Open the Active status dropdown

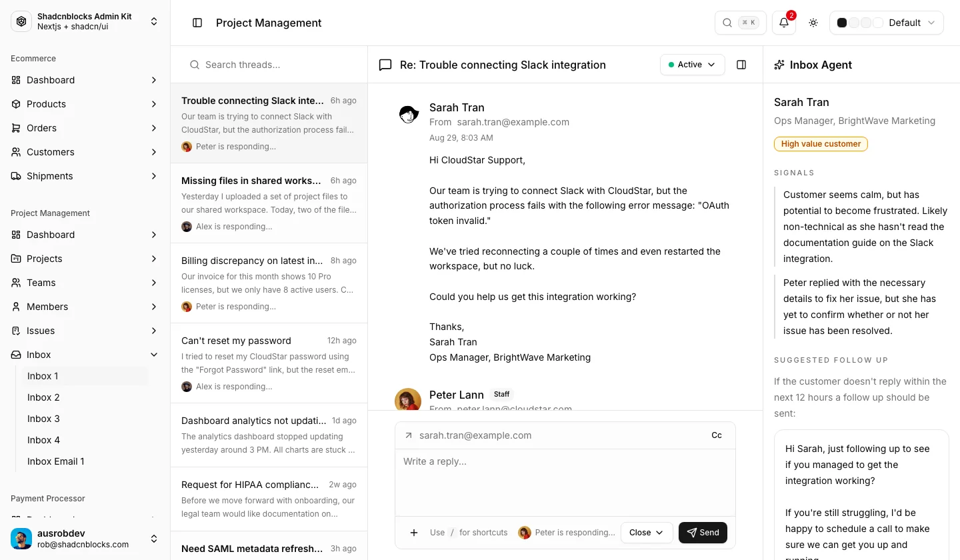[692, 65]
